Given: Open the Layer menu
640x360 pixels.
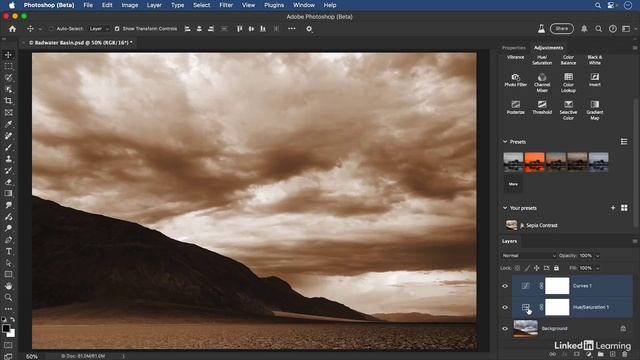Looking at the screenshot, I should pyautogui.click(x=154, y=5).
